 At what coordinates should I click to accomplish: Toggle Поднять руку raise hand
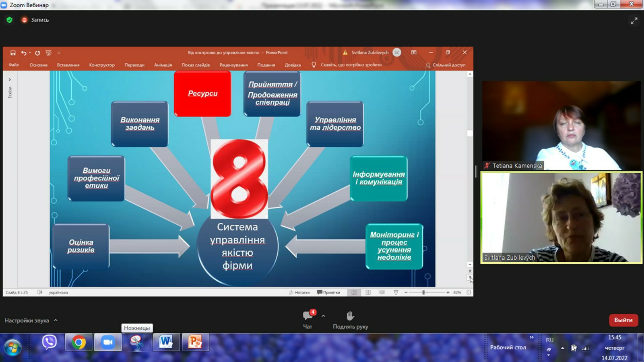point(350,320)
